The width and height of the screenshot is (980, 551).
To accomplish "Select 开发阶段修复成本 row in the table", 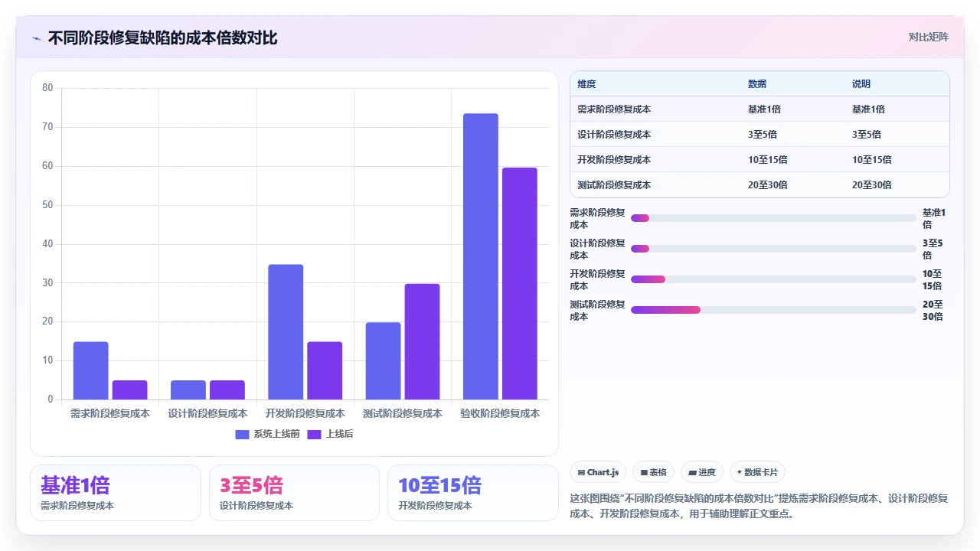I will pos(759,160).
